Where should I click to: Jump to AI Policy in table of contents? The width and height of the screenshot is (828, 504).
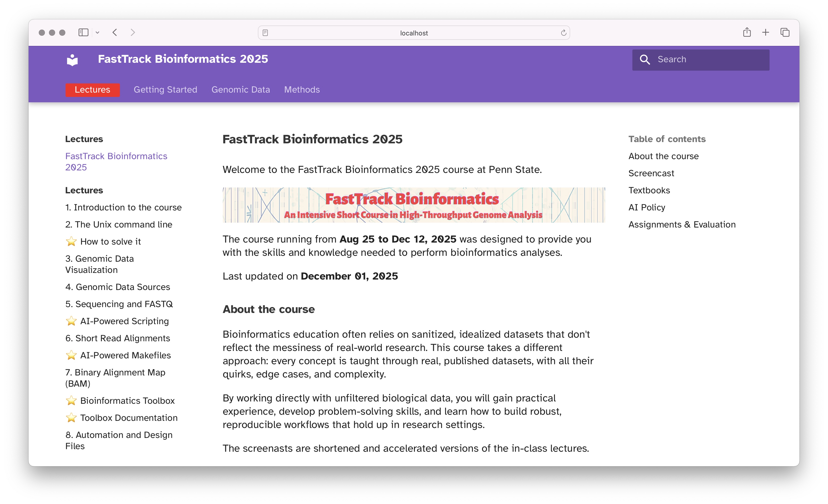647,207
